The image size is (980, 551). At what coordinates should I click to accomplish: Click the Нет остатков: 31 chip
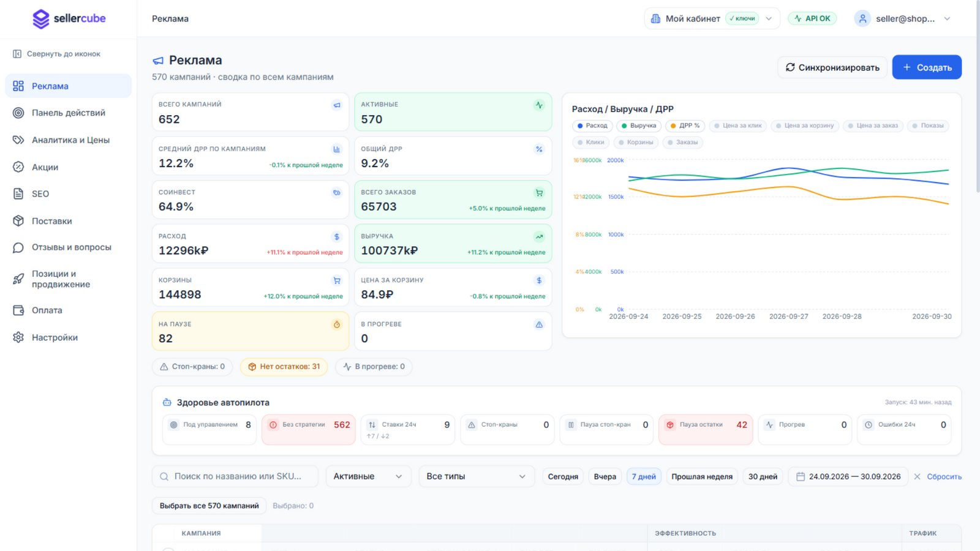click(x=284, y=367)
